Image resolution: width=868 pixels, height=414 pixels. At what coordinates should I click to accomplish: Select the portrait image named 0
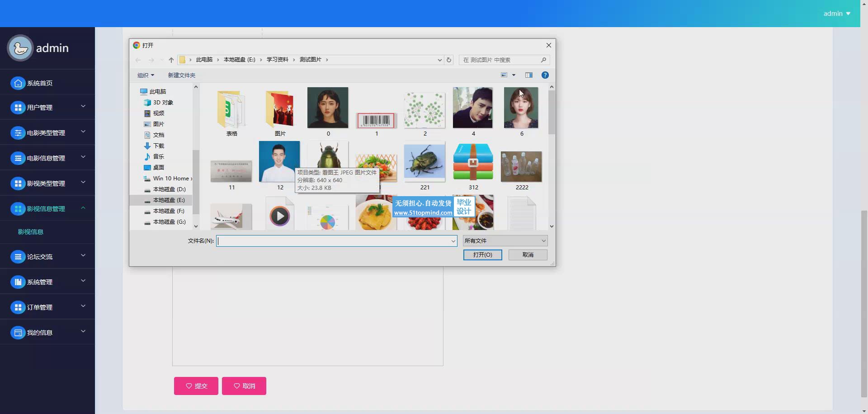tap(328, 108)
